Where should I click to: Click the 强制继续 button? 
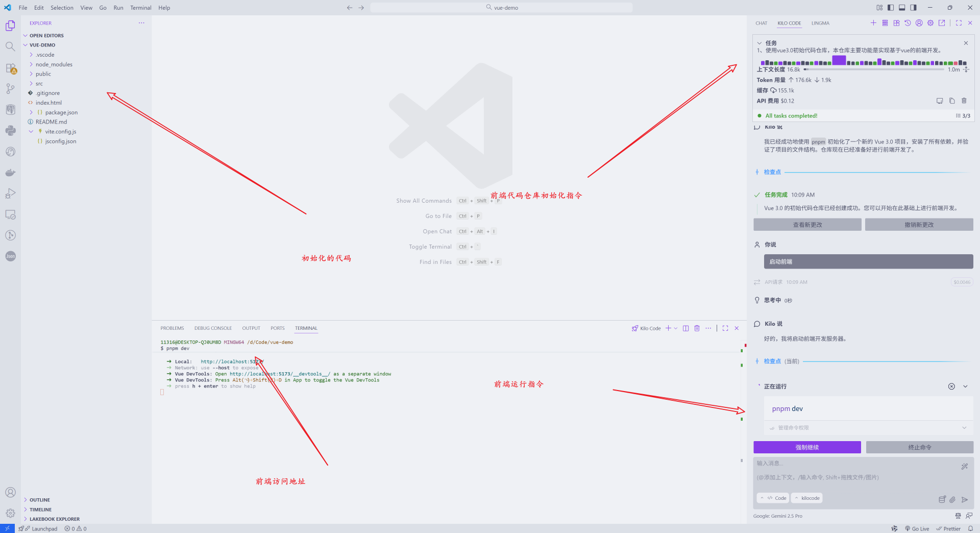coord(807,447)
